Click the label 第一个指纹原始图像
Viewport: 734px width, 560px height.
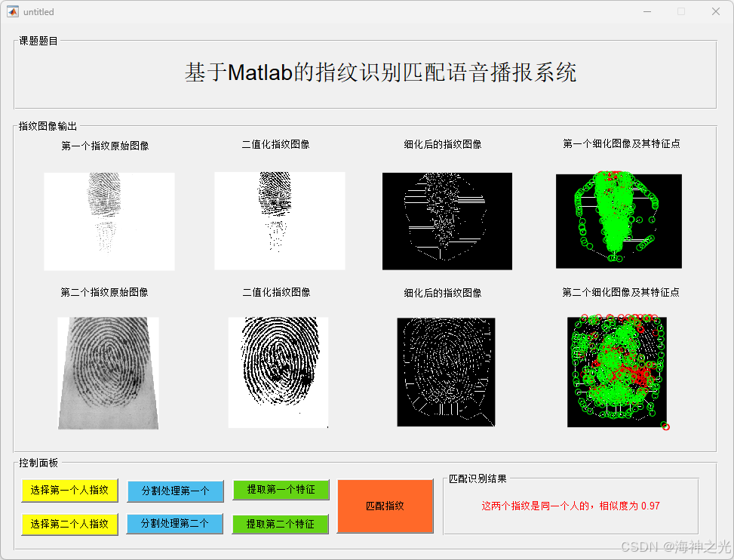point(105,146)
